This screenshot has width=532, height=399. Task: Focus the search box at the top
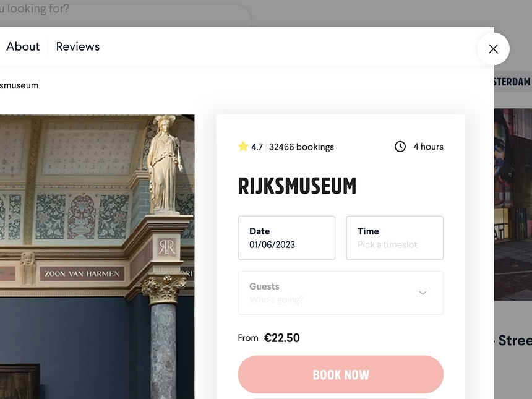[124, 12]
